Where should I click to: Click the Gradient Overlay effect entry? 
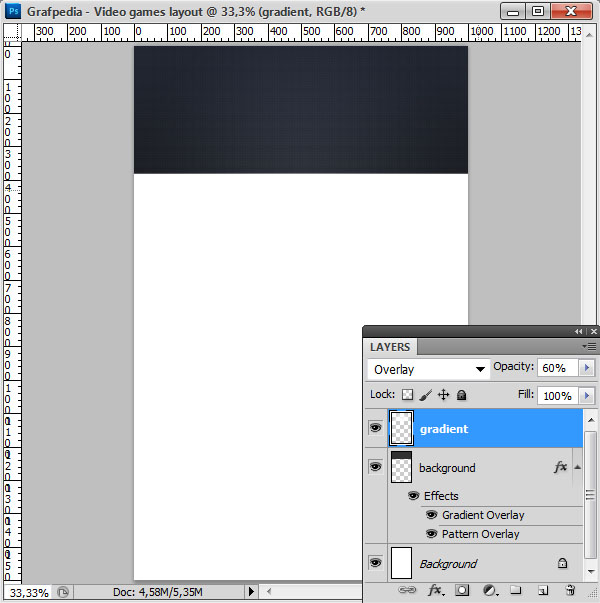pyautogui.click(x=483, y=515)
